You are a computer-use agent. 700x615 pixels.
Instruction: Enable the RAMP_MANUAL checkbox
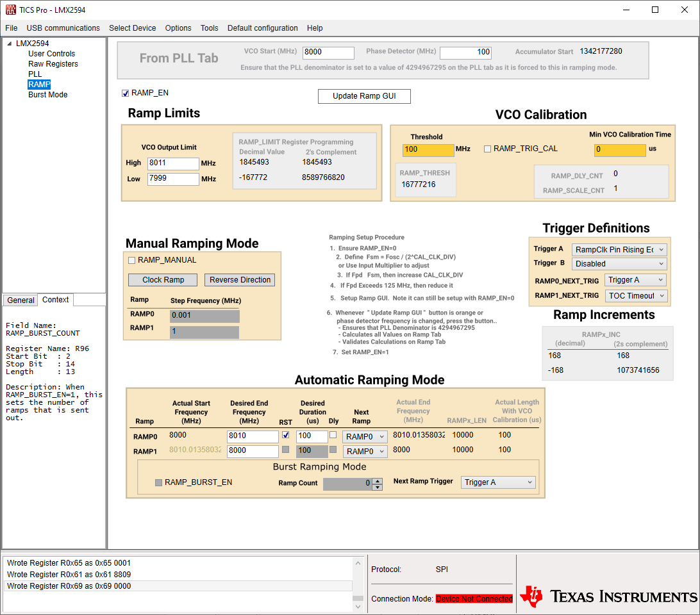131,261
